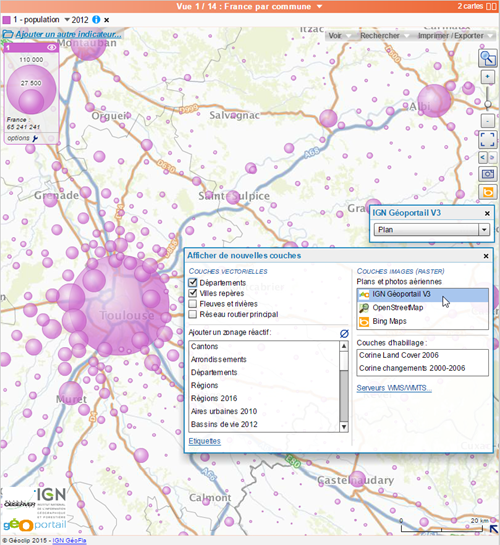This screenshot has width=500, height=545.
Task: Select Corine changements 2000-2006 layer
Action: [423, 368]
